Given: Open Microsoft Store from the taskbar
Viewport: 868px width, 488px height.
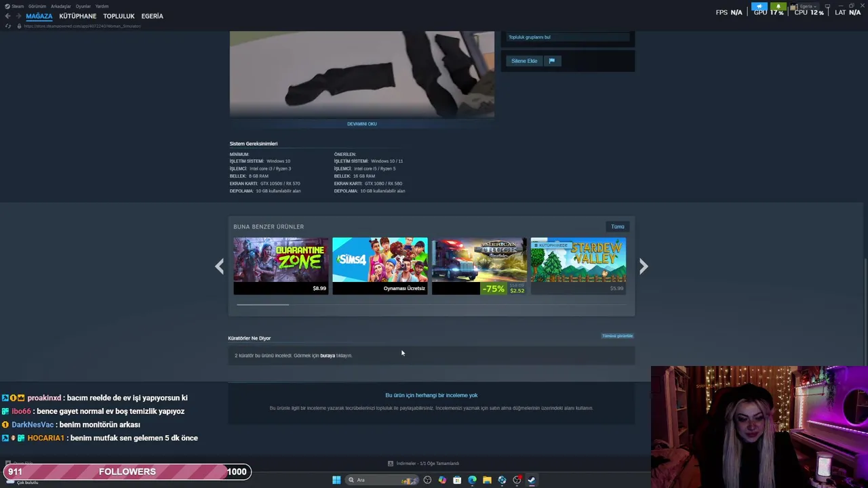Looking at the screenshot, I should click(457, 480).
